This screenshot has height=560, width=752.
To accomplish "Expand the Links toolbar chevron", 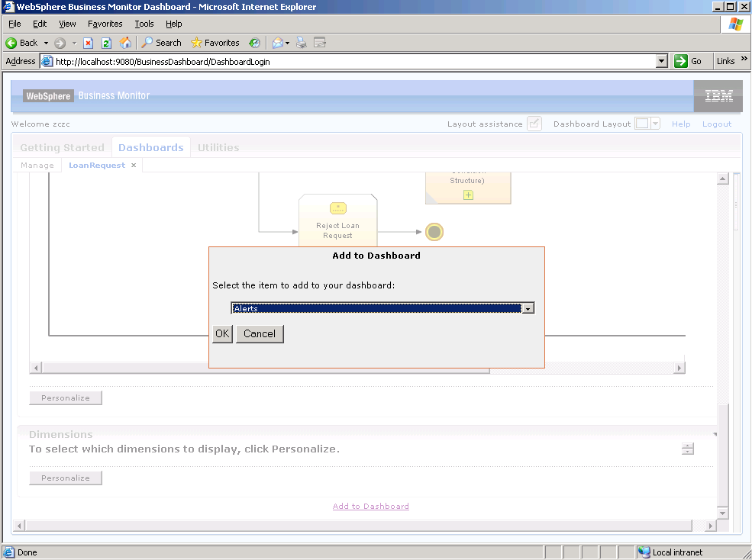I will 744,59.
